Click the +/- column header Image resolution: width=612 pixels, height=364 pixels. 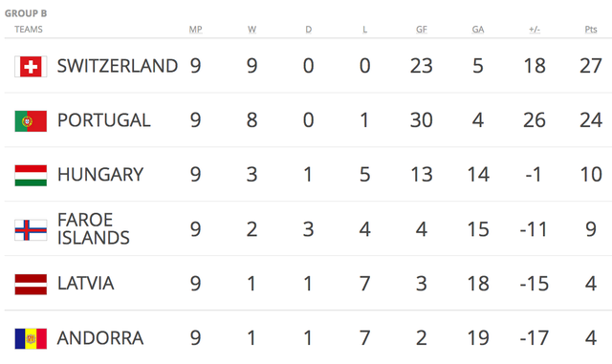click(x=535, y=30)
